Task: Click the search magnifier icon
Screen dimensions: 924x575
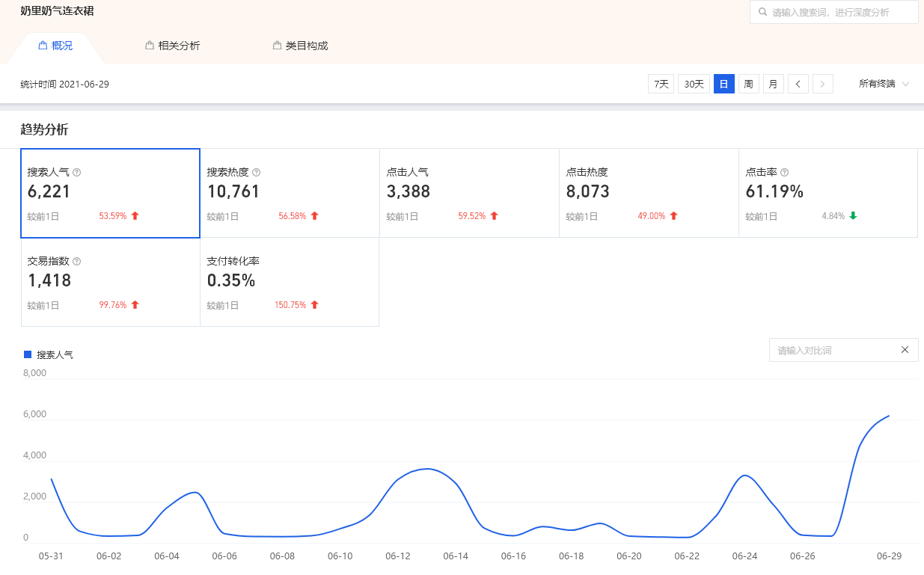Action: (762, 12)
